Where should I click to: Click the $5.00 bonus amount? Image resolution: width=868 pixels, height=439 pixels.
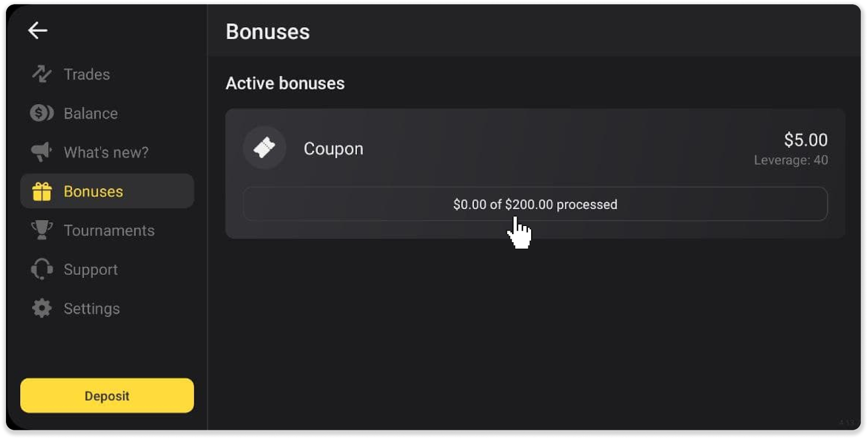click(806, 140)
